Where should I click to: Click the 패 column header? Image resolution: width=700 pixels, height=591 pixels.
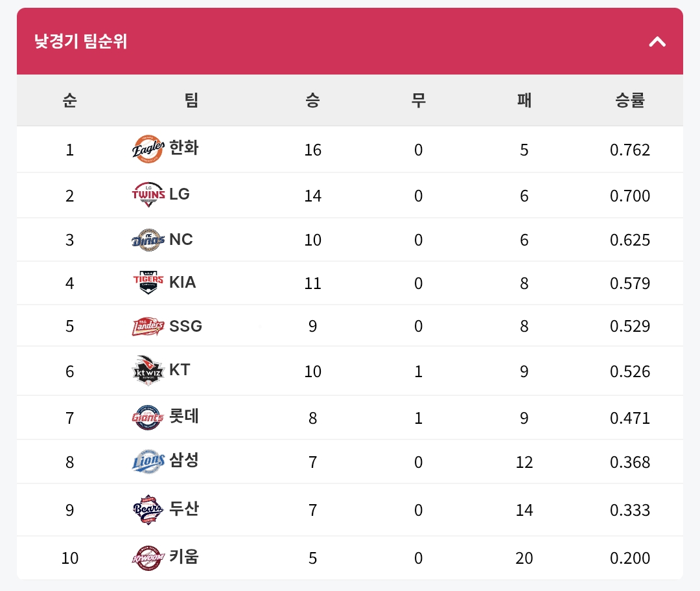coord(524,100)
